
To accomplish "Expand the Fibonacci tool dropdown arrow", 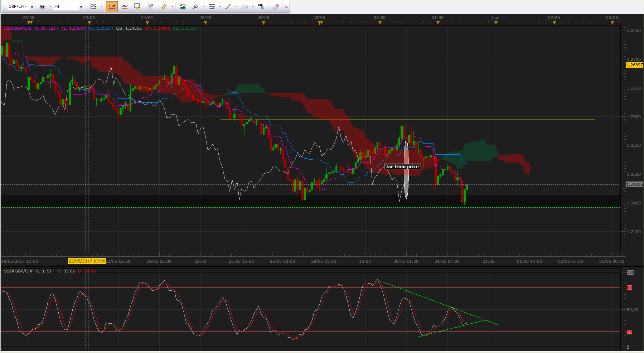I will (220, 6).
